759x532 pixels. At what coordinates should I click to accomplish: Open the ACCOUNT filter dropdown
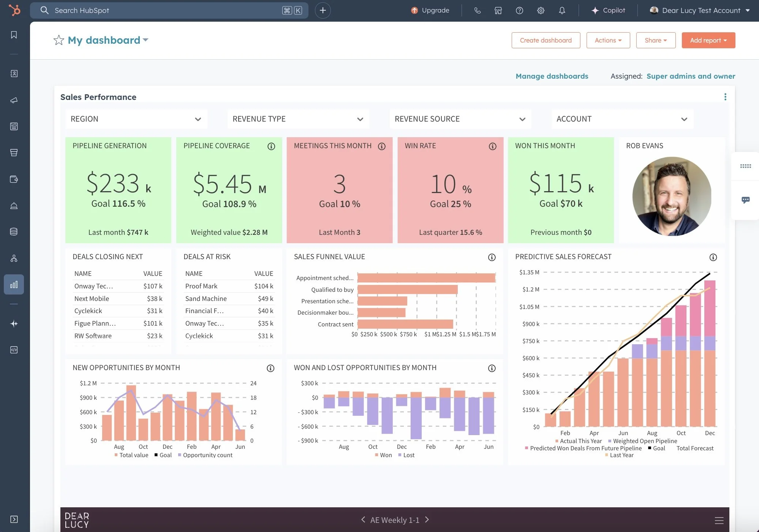[x=622, y=119]
